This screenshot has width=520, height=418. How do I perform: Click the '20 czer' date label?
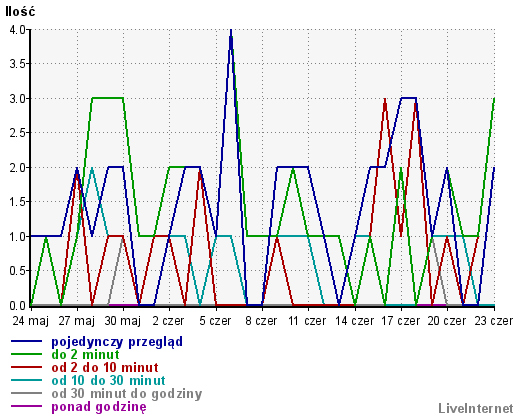447,321
